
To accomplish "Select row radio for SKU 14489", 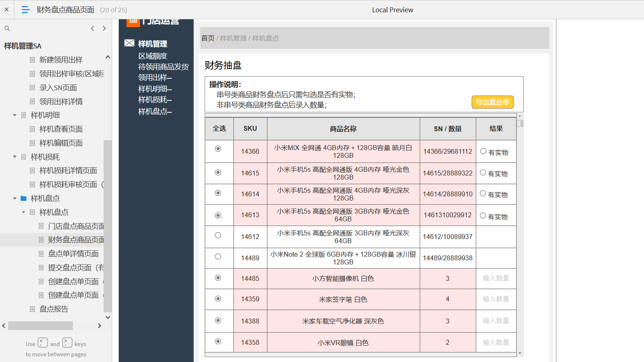I will pos(218,257).
